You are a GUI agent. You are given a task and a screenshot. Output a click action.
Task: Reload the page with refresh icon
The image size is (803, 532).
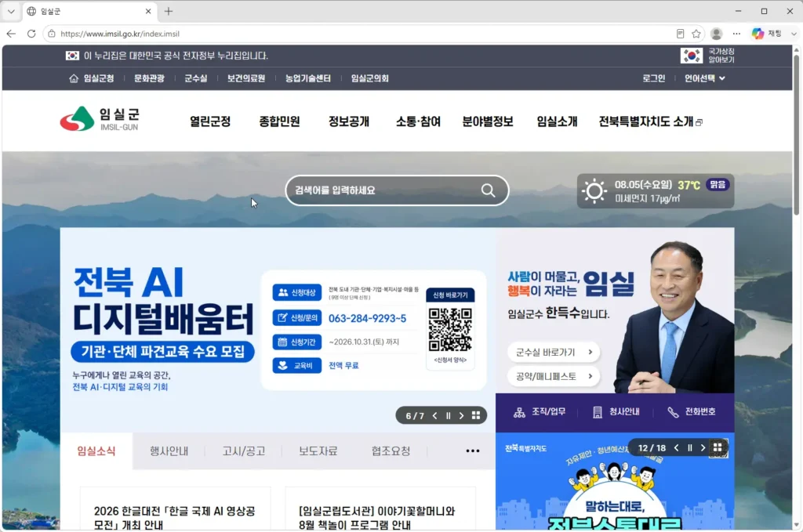[x=31, y=34]
